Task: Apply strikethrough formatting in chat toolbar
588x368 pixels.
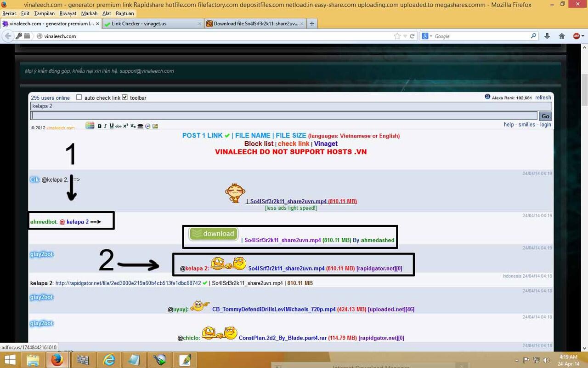Action: (x=119, y=126)
